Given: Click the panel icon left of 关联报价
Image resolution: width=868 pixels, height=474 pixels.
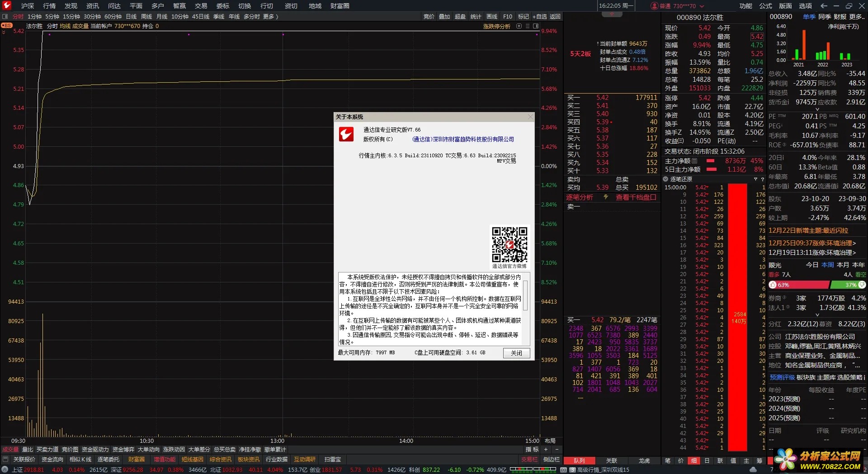Looking at the screenshot, I should [x=5, y=459].
